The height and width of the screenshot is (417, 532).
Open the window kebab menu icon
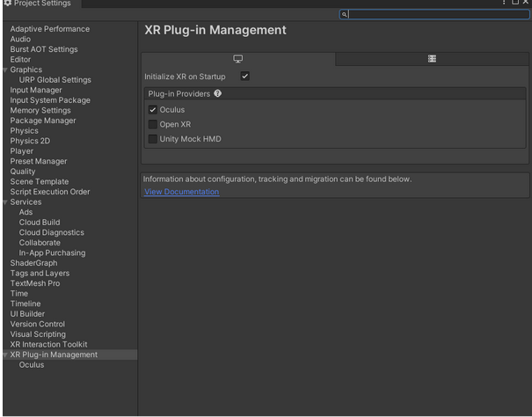click(x=504, y=4)
